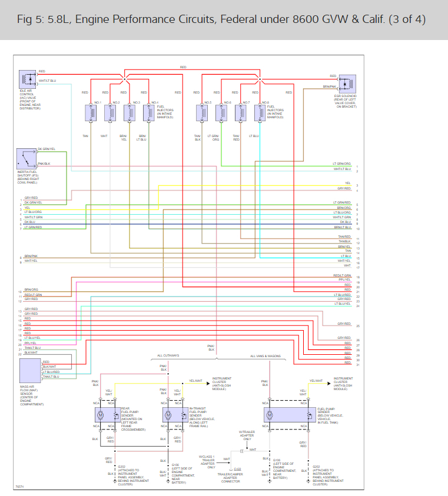Screen dimensions: 448x496
Task: Click the No.8 fuel injector symbol
Action: click(258, 113)
